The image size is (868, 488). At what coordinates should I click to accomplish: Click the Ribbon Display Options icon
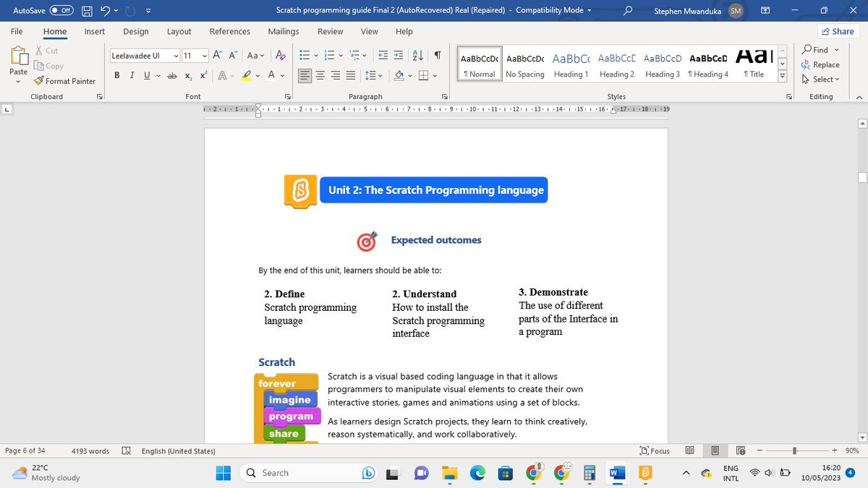click(x=765, y=11)
